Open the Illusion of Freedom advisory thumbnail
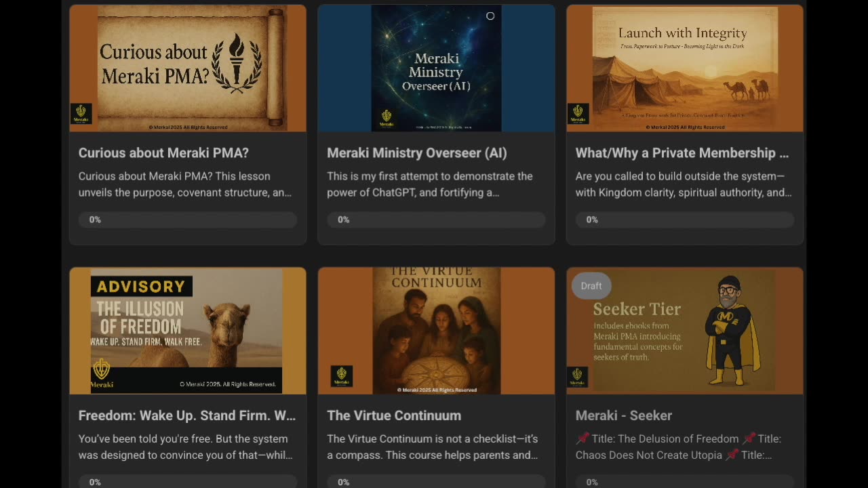The width and height of the screenshot is (868, 488). (188, 331)
